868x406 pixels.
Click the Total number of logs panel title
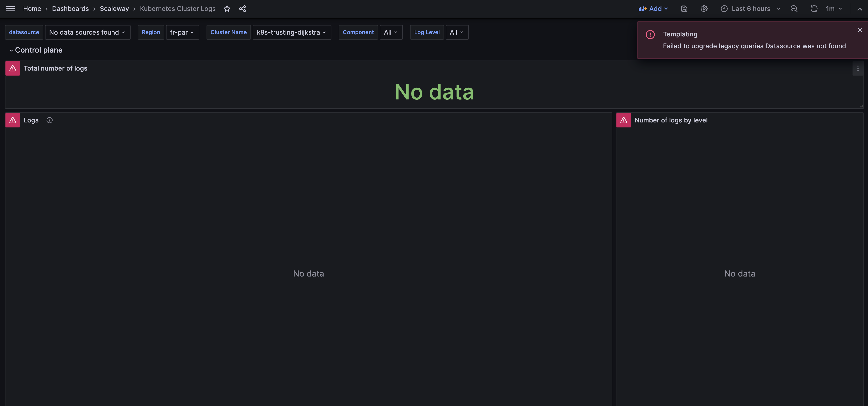tap(55, 69)
